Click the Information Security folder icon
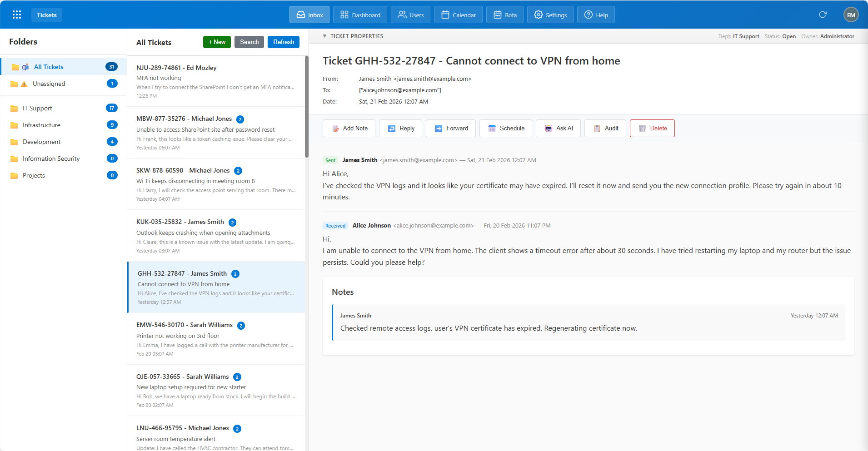 [14, 159]
